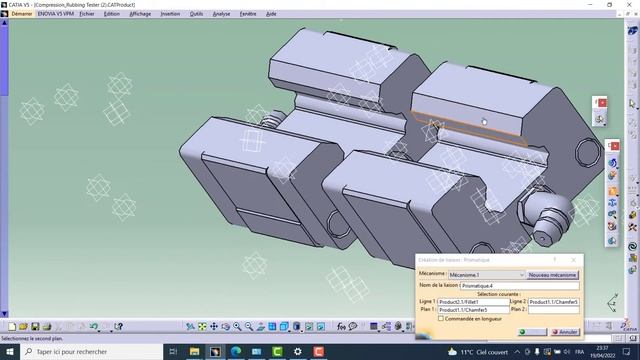Click the revolute joint icon in floating toolbar
640x360 pixels.
(x=612, y=163)
